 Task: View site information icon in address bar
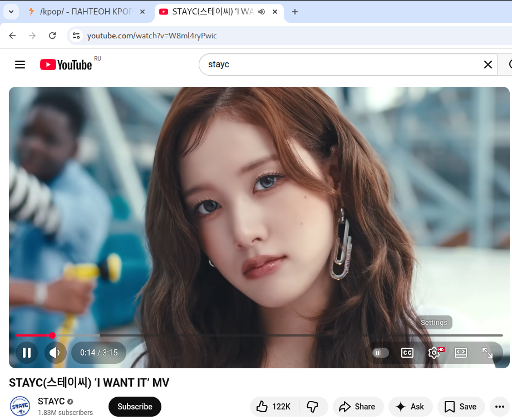(76, 36)
